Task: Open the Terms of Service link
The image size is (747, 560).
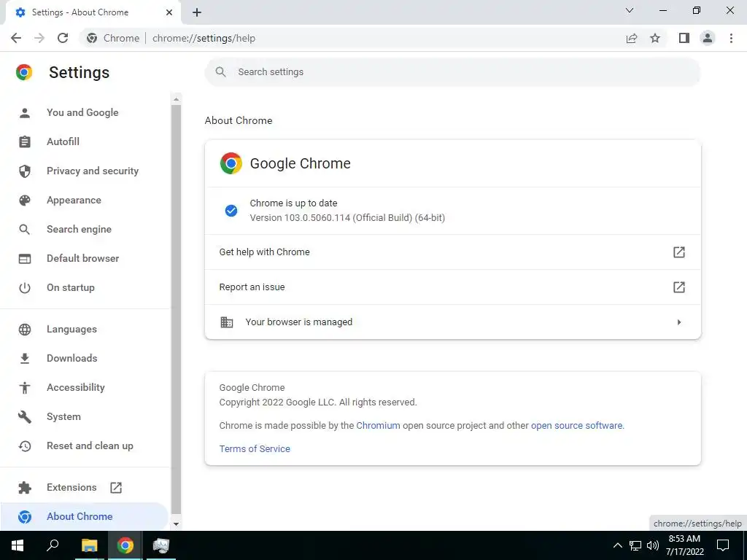Action: pyautogui.click(x=255, y=449)
